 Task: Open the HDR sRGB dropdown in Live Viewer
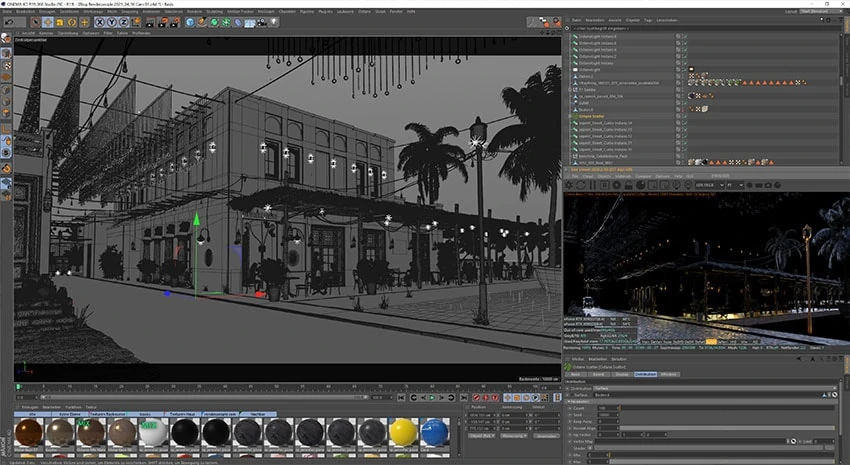710,185
